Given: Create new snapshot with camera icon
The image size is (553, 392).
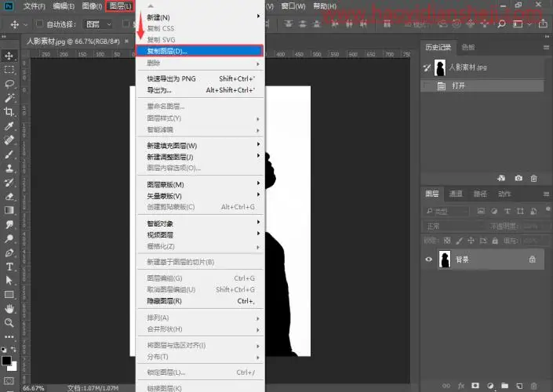Looking at the screenshot, I should pos(518,178).
